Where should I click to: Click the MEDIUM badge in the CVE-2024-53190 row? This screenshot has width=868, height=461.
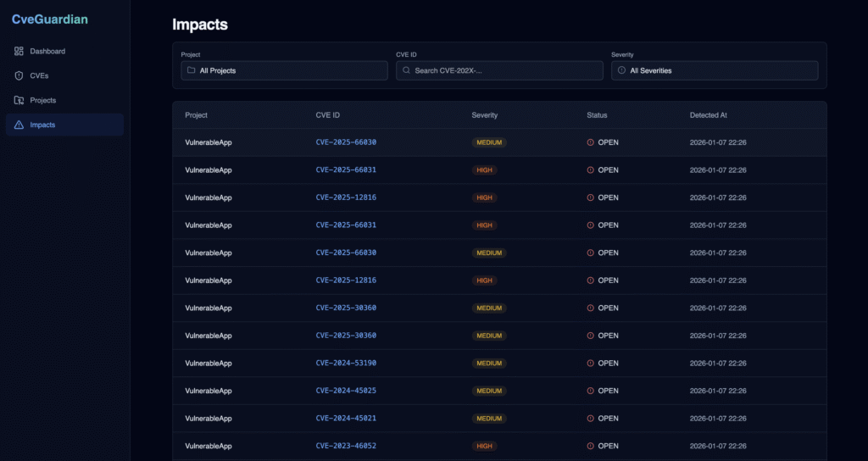[x=489, y=363]
